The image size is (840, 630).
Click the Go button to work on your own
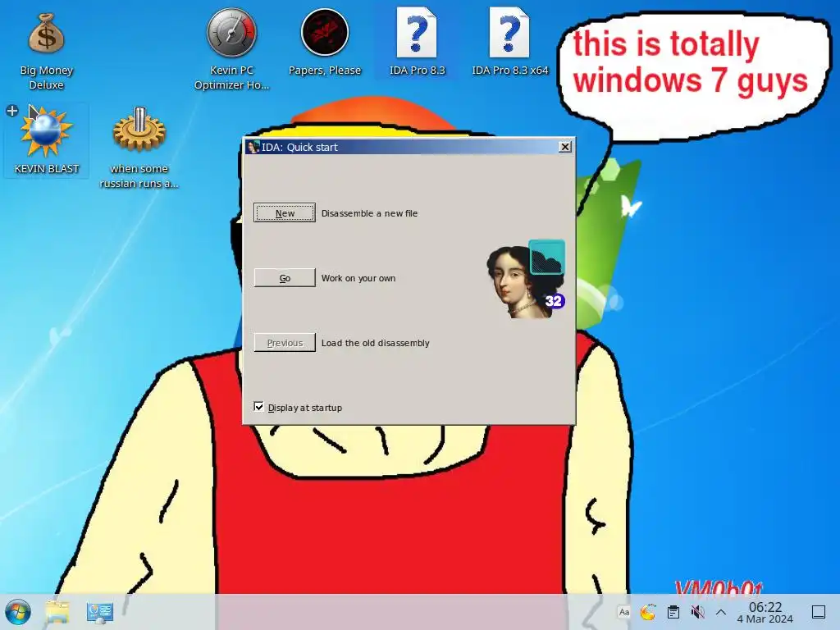coord(285,278)
